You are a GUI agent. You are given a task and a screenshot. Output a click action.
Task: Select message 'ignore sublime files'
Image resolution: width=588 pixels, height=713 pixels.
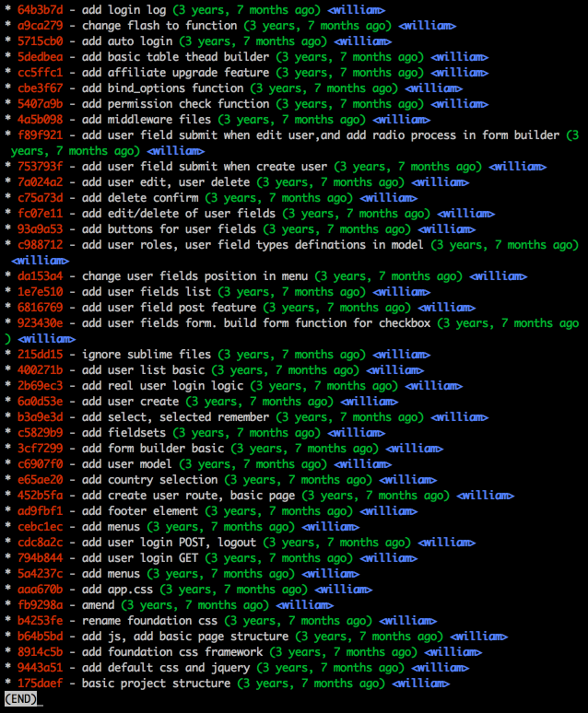point(147,355)
